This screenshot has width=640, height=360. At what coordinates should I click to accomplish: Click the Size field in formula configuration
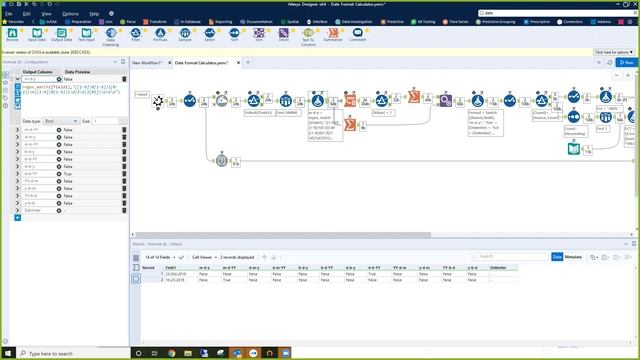pyautogui.click(x=106, y=121)
